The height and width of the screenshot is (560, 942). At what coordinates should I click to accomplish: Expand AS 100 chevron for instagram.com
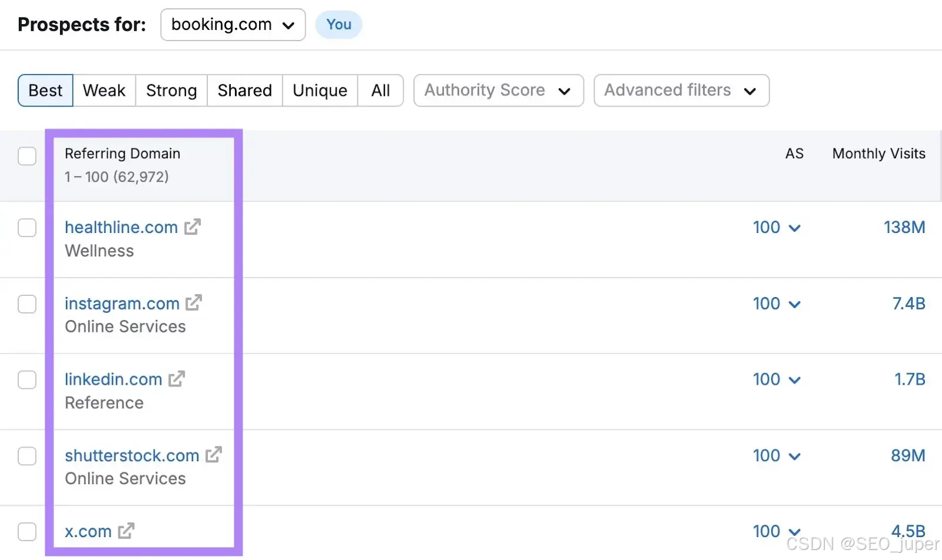pos(794,304)
